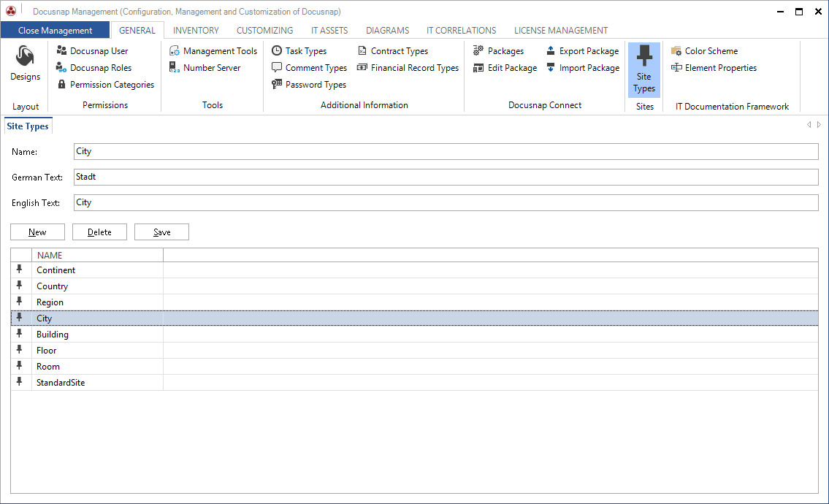829x504 pixels.
Task: Switch to the CUSTOMIZING ribbon tab
Action: coord(264,30)
